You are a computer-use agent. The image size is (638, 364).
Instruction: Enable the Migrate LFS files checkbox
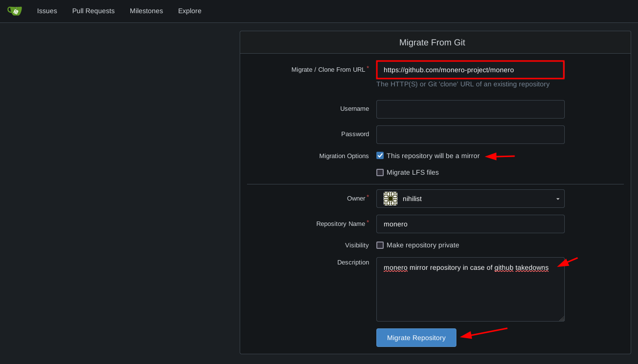380,172
